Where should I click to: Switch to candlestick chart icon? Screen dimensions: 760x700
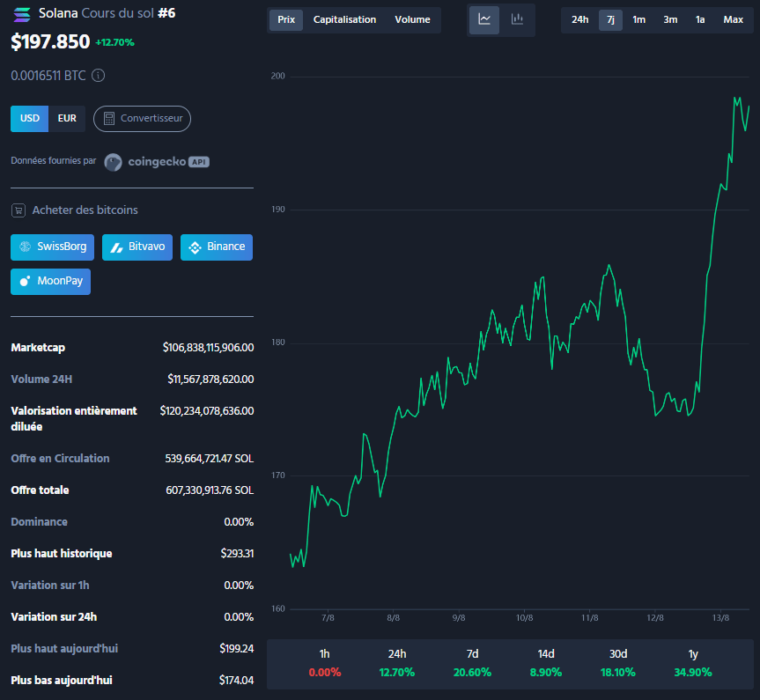(517, 19)
